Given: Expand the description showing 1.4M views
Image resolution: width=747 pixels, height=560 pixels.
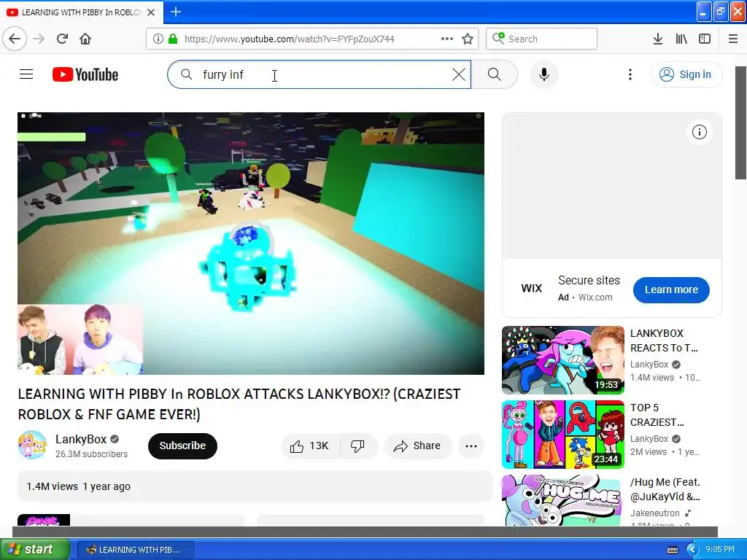Looking at the screenshot, I should coord(255,486).
